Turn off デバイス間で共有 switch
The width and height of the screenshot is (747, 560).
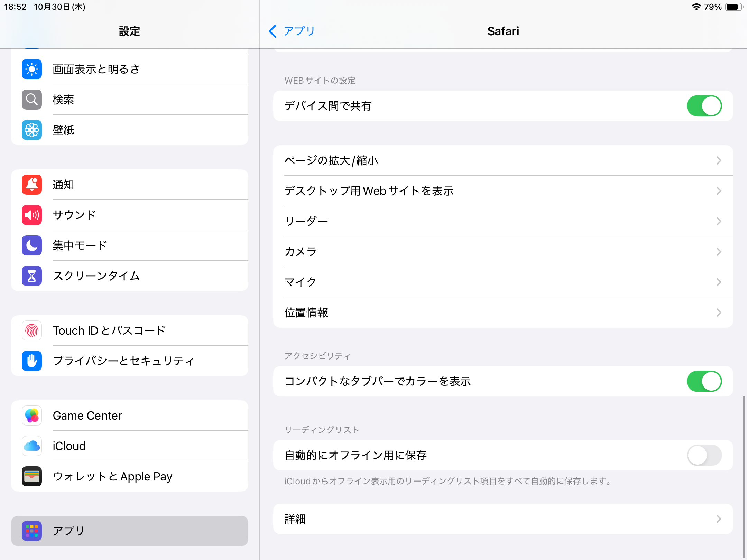[704, 106]
